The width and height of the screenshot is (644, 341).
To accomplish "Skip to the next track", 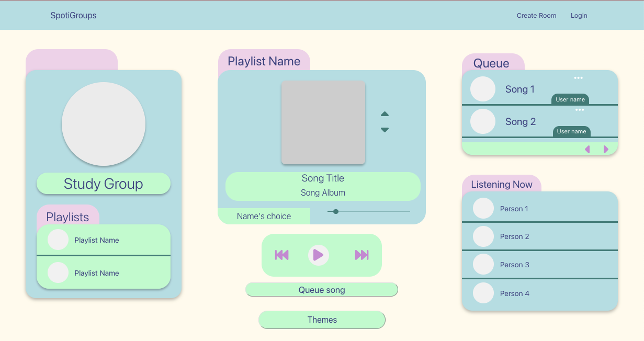I will pyautogui.click(x=361, y=255).
